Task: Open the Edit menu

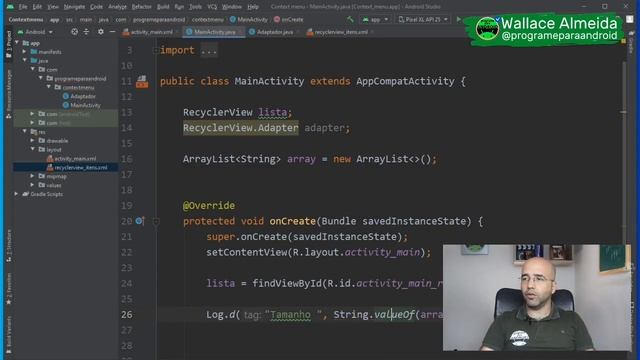Action: coord(37,7)
